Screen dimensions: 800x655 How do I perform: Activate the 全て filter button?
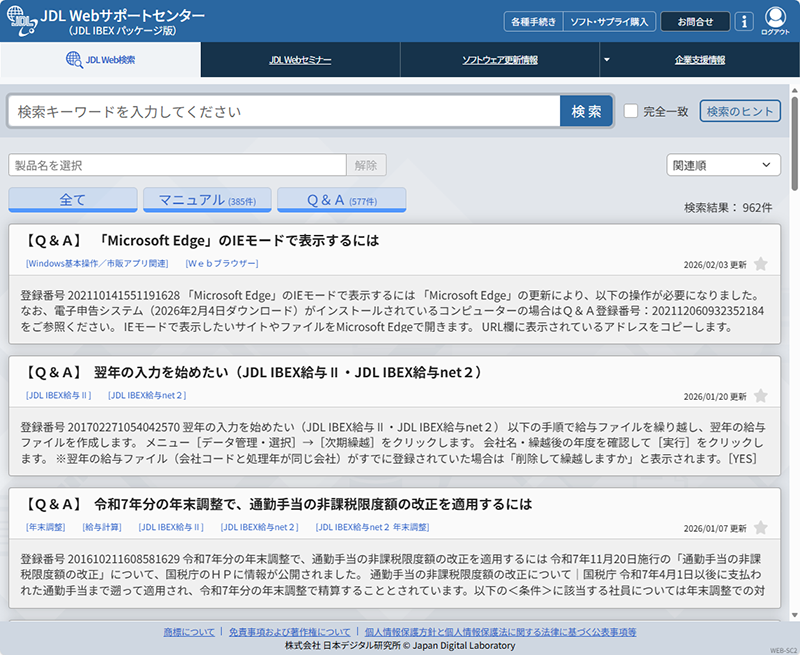pyautogui.click(x=72, y=199)
